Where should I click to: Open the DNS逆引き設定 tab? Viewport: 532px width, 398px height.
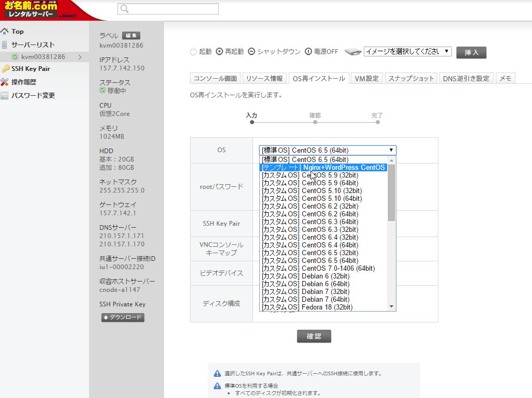pos(466,78)
